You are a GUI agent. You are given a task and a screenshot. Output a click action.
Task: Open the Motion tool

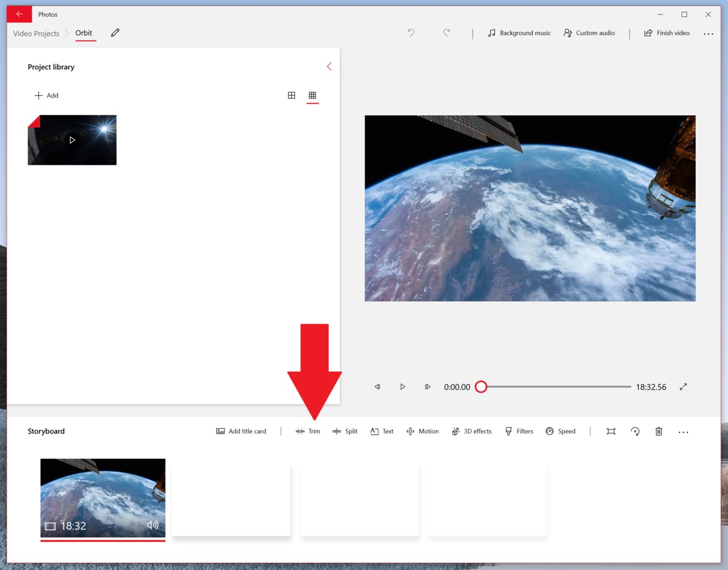422,431
